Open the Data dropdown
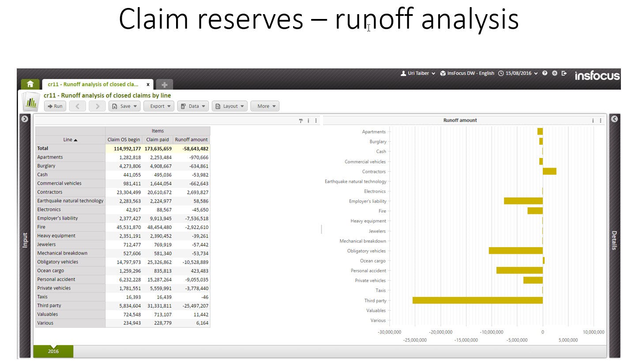The height and width of the screenshot is (364, 624). click(193, 106)
